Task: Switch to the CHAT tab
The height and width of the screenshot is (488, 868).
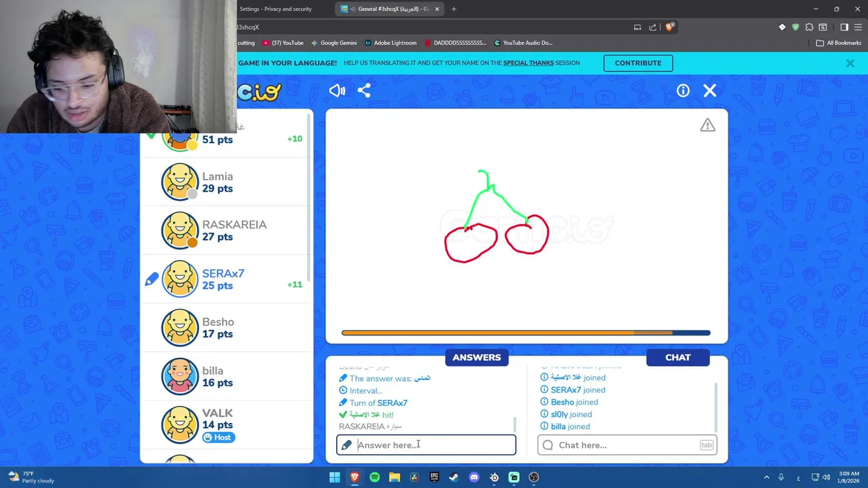Action: 678,358
